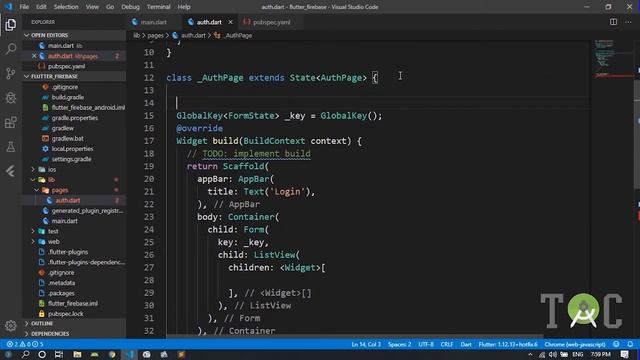Click CRLF end of line setting
This screenshot has width=640, height=360.
(x=447, y=344)
